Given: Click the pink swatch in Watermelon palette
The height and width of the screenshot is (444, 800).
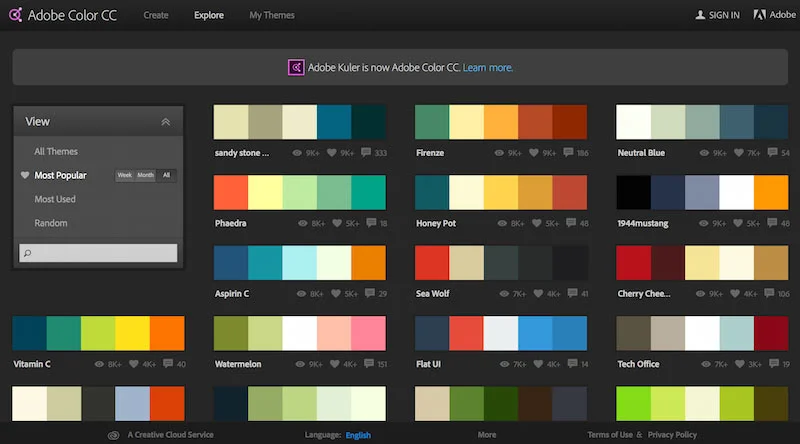Looking at the screenshot, I should [x=368, y=333].
